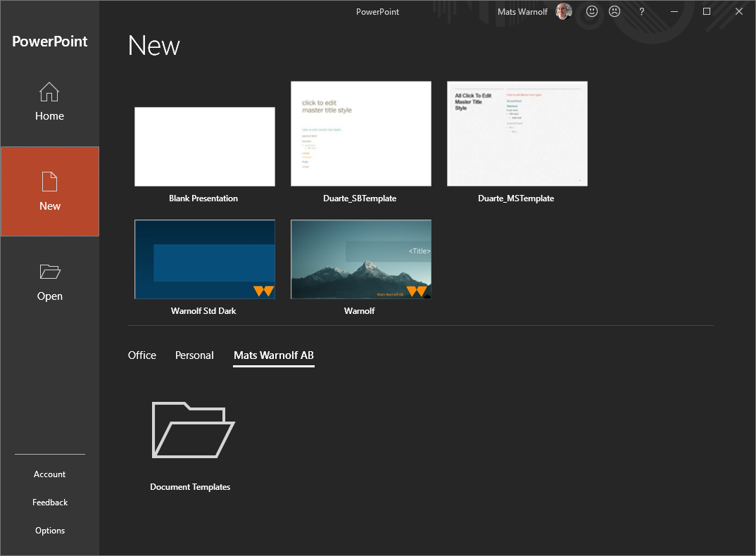Image resolution: width=756 pixels, height=556 pixels.
Task: Switch to the Personal templates tab
Action: pyautogui.click(x=194, y=355)
